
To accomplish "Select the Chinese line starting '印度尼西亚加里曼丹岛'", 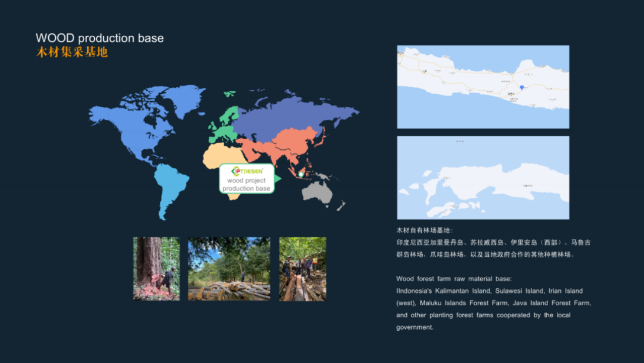I will pos(493,243).
